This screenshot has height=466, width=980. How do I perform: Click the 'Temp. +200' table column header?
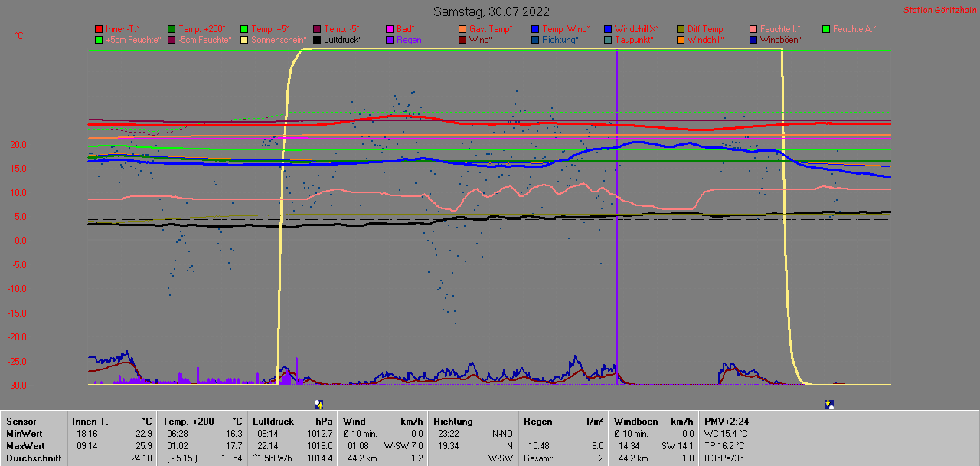(x=188, y=422)
